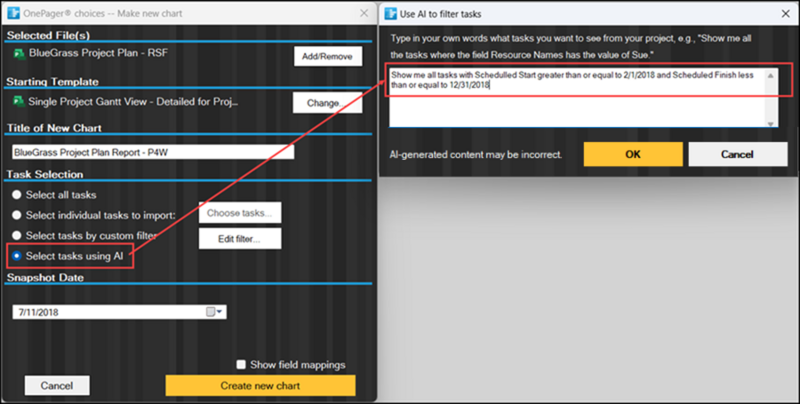
Task: Open the snapshot date calendar picker
Action: tap(214, 312)
